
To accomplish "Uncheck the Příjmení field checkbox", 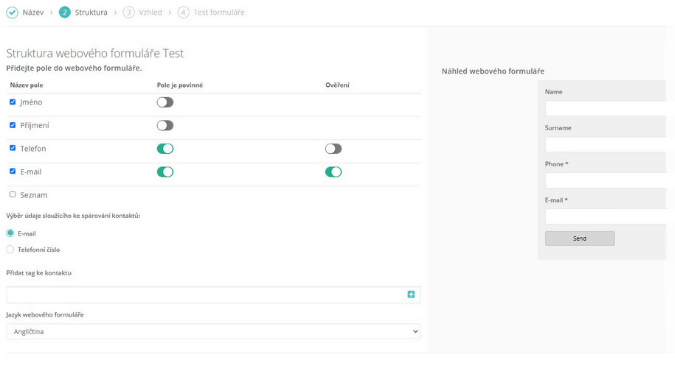I will coord(12,125).
